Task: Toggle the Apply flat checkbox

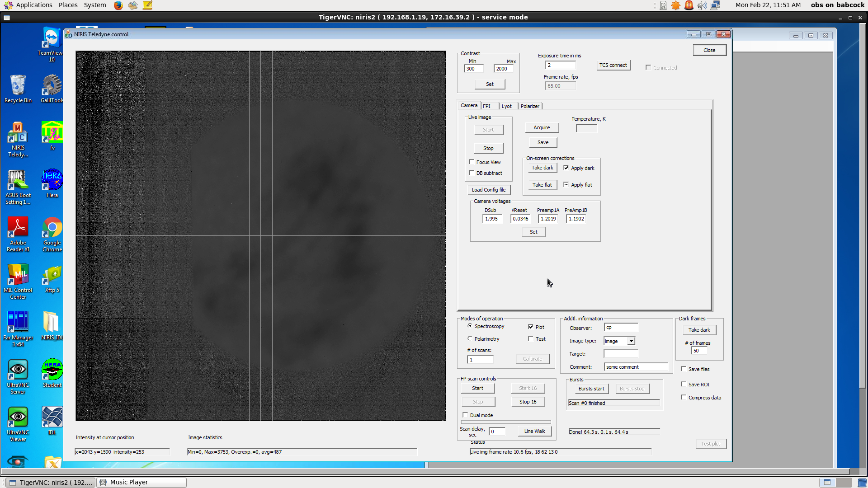Action: tap(566, 184)
